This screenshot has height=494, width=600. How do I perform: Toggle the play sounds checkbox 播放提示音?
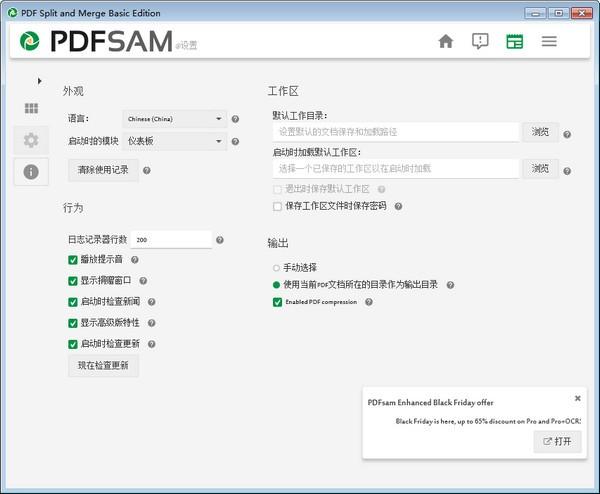pyautogui.click(x=73, y=260)
